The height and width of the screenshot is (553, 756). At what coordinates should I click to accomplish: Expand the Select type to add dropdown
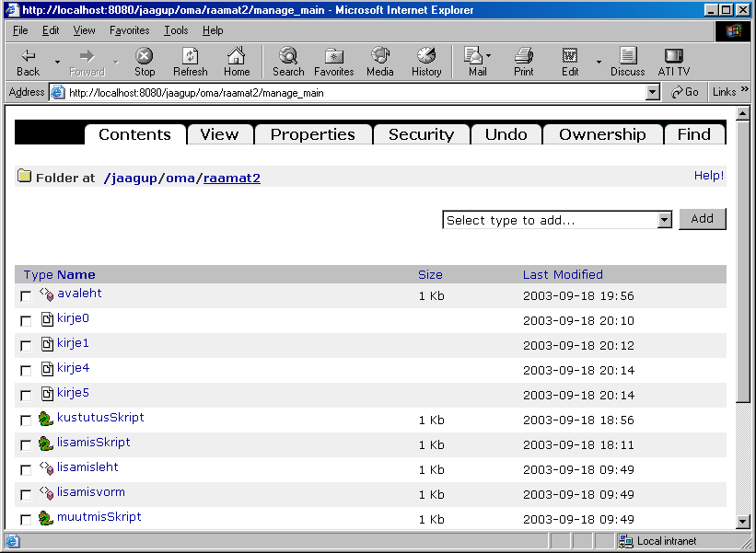point(665,220)
